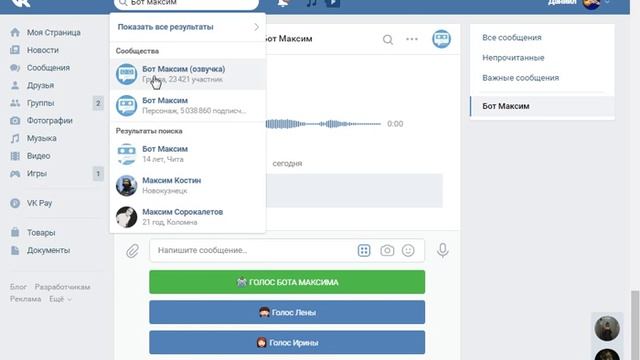
Task: Click the 'Голос Ирины' button
Action: pos(287,342)
